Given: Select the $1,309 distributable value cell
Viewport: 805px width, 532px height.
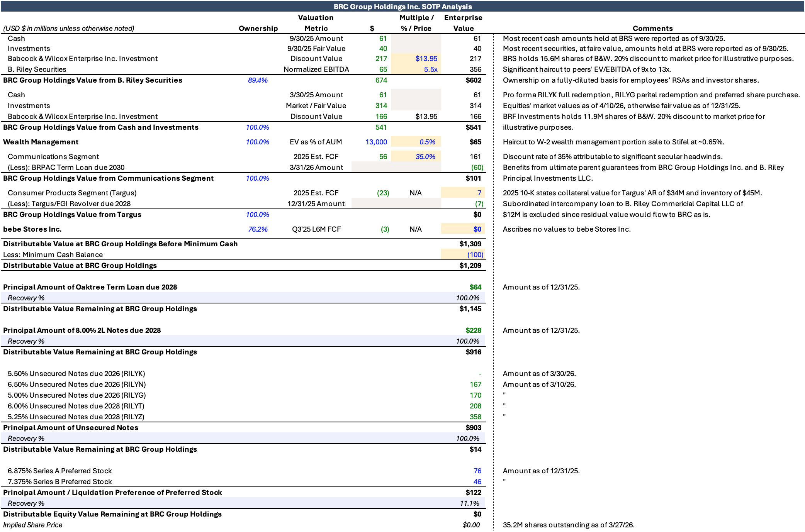Looking at the screenshot, I should pyautogui.click(x=470, y=244).
